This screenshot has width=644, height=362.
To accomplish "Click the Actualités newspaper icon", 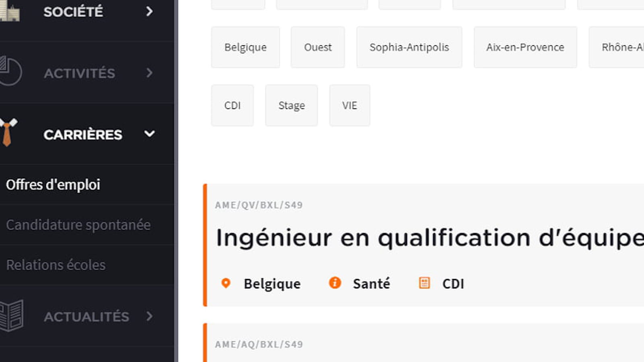I will pyautogui.click(x=11, y=316).
